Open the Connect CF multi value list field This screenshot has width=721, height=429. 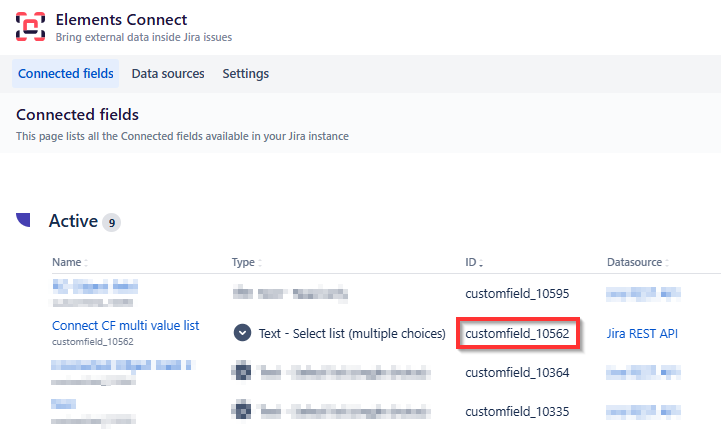[x=126, y=326]
